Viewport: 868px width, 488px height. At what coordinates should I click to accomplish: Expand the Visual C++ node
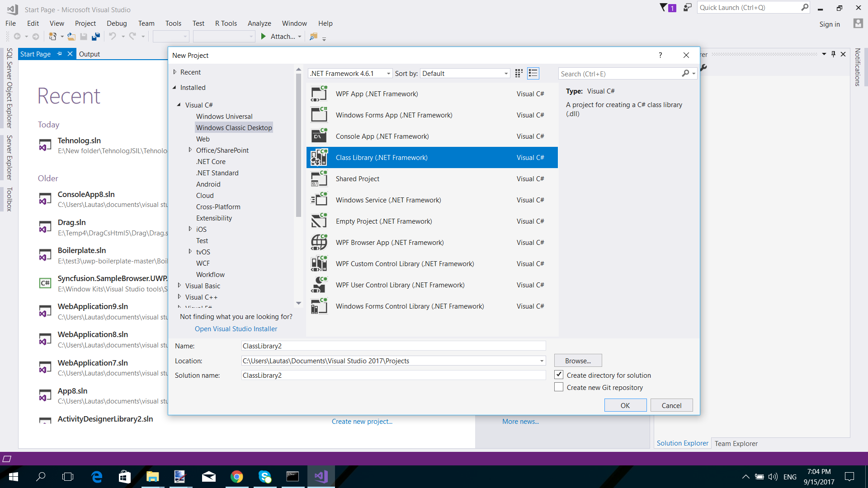tap(179, 296)
